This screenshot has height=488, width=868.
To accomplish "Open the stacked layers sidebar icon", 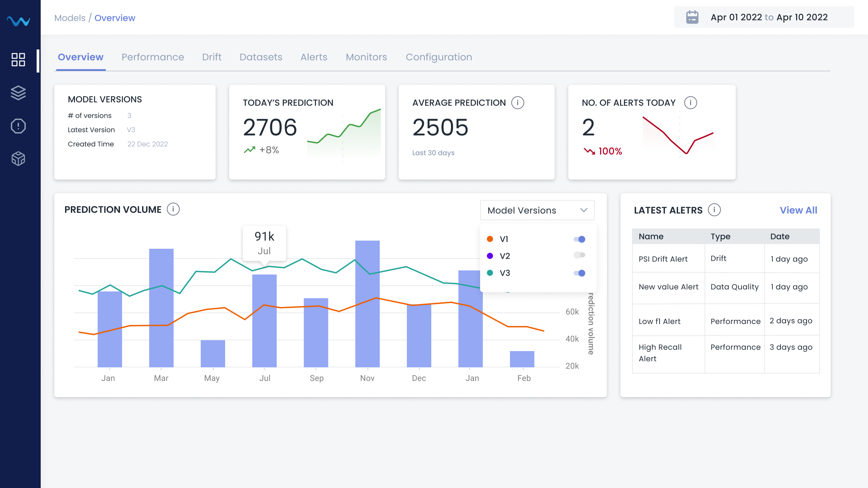I will tap(18, 93).
